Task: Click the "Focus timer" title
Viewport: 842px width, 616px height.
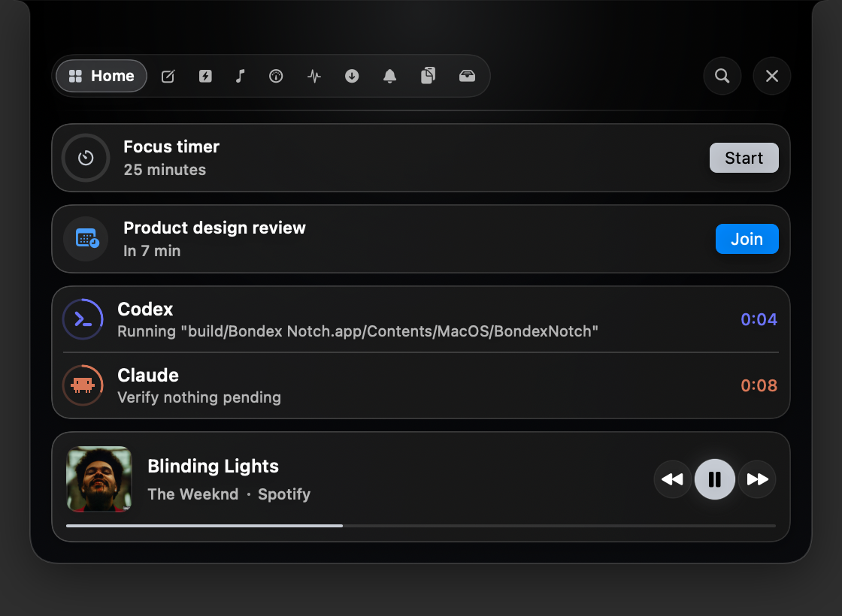Action: 171,146
